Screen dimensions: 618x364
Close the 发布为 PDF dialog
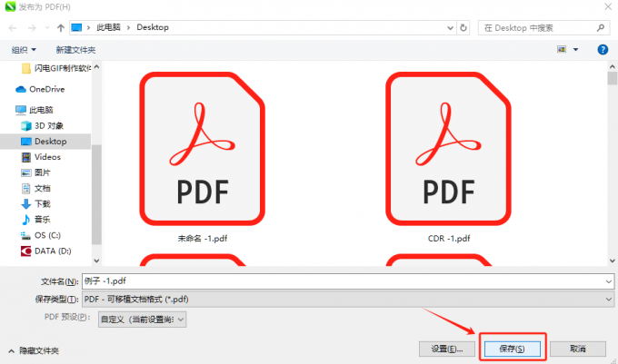(608, 6)
